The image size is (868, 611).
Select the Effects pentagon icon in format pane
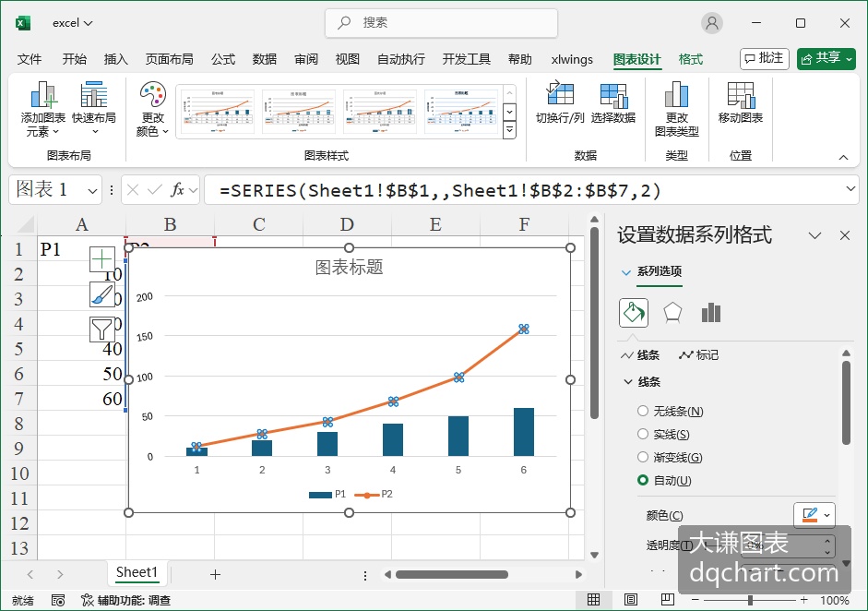(x=672, y=313)
